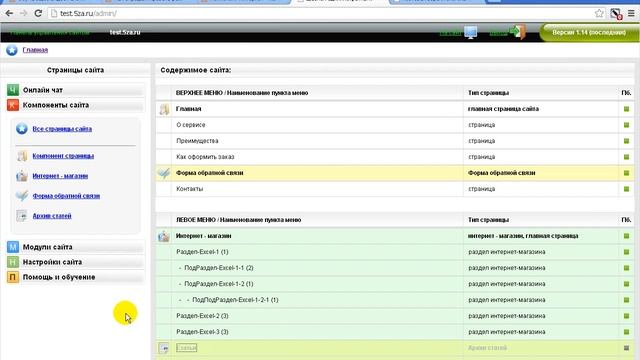The width and height of the screenshot is (640, 360).
Task: Expand the Онлайн чат section
Action: [x=76, y=90]
